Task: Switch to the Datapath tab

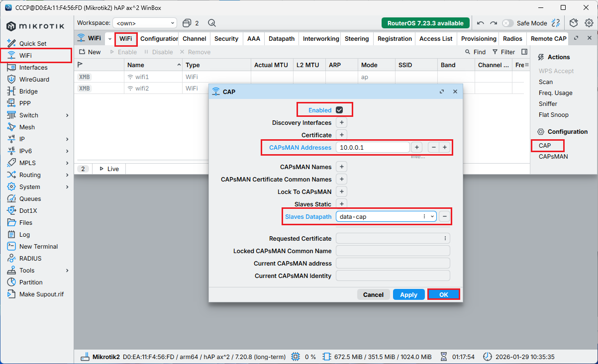Action: click(x=282, y=38)
